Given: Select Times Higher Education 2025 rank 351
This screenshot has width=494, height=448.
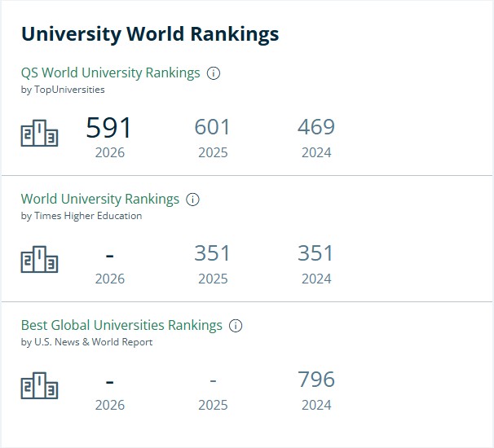Looking at the screenshot, I should (x=212, y=253).
